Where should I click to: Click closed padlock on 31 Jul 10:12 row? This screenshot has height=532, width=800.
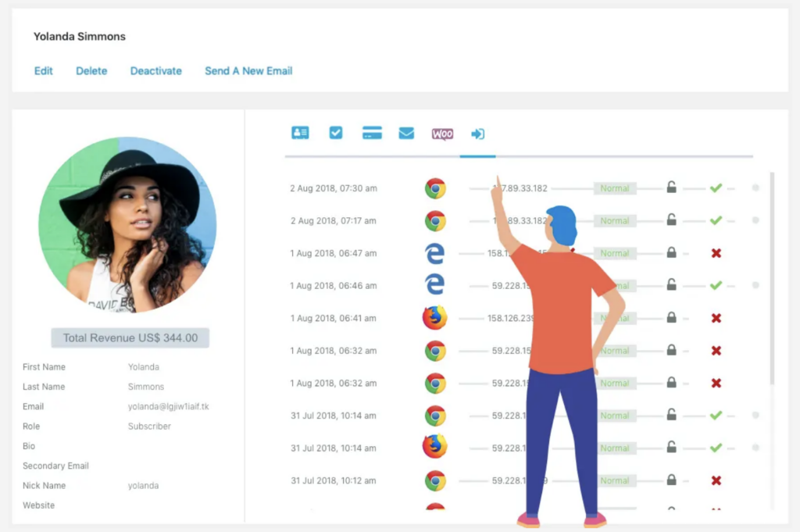coord(671,480)
